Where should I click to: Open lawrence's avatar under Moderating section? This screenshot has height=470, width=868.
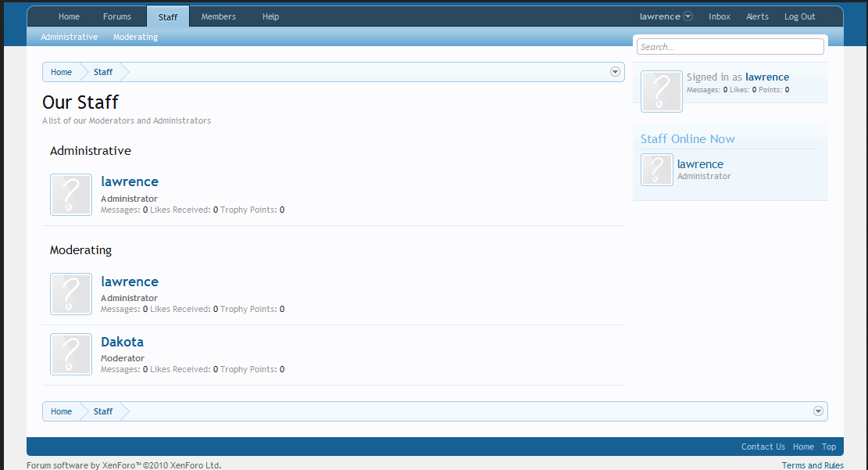tap(71, 294)
